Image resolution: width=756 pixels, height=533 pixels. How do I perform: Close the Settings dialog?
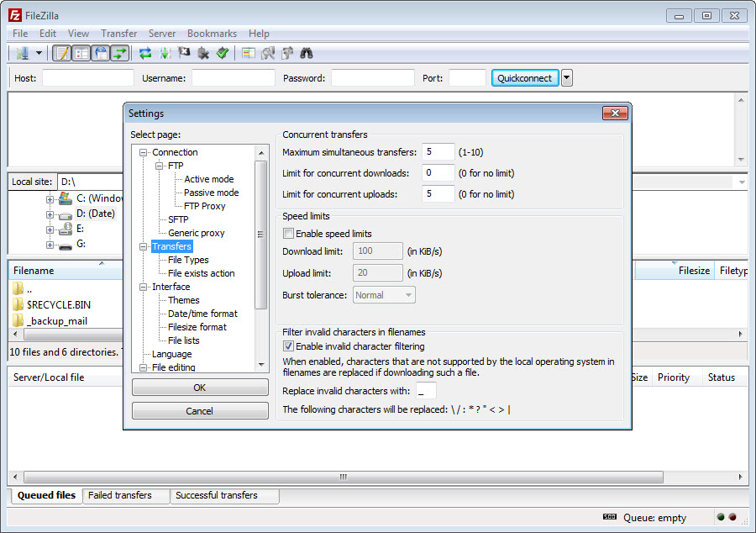click(615, 113)
